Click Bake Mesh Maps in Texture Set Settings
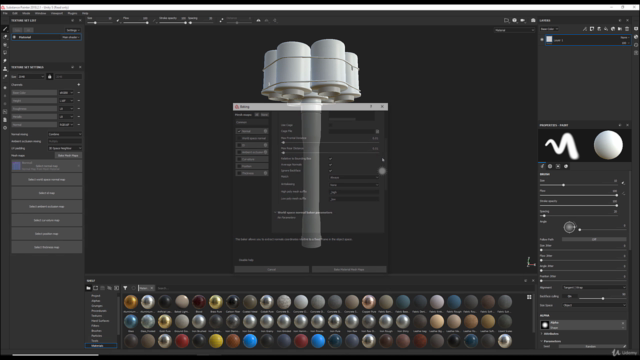 coord(68,156)
